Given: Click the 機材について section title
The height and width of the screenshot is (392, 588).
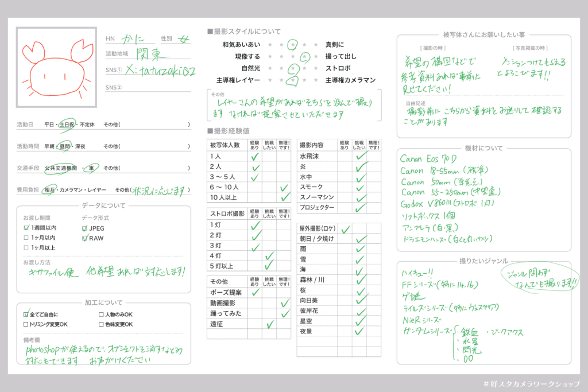Looking at the screenshot, I should pos(483,149).
